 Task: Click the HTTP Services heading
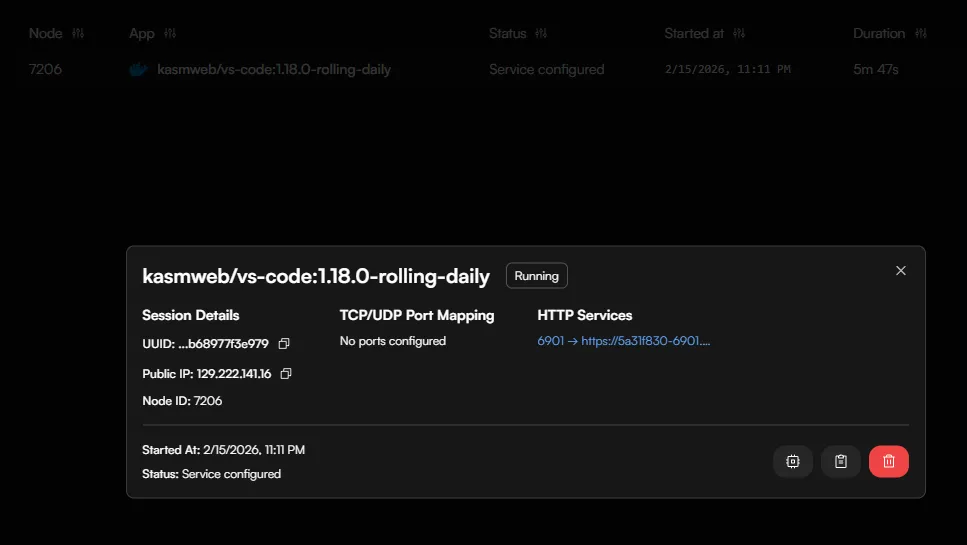pos(585,315)
